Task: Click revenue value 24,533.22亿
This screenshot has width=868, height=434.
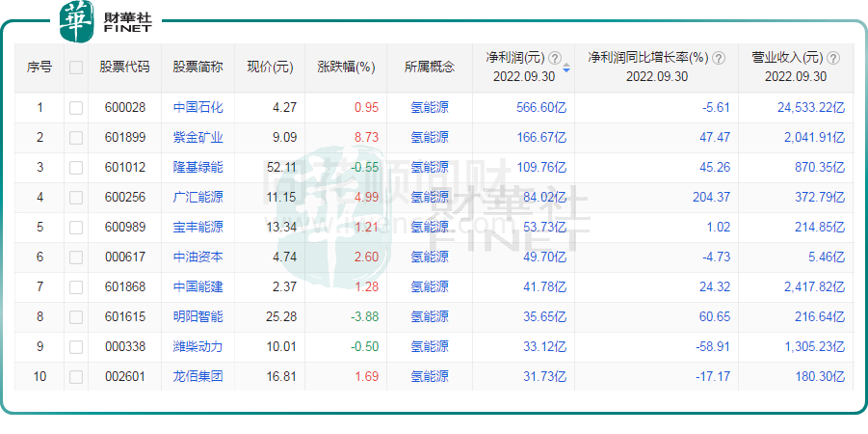Action: tap(811, 107)
